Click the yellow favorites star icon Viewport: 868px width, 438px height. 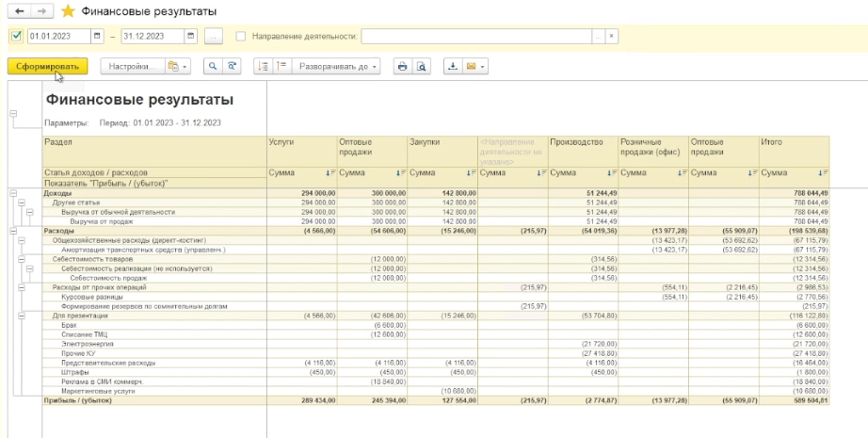[x=68, y=11]
